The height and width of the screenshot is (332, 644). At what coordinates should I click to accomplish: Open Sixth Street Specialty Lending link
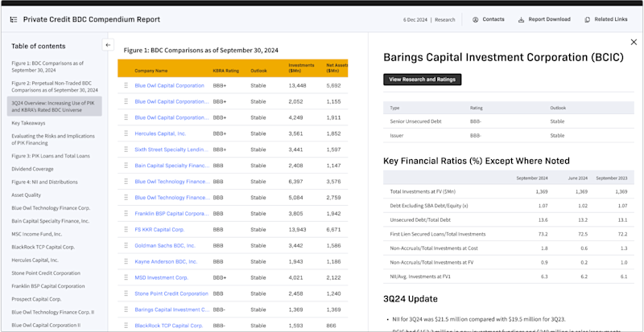pos(171,150)
